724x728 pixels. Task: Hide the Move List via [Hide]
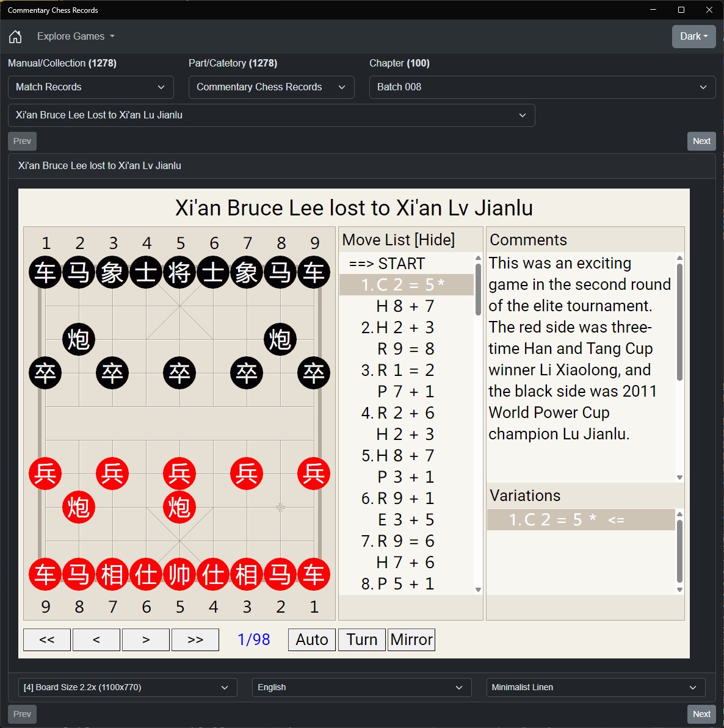click(x=435, y=240)
